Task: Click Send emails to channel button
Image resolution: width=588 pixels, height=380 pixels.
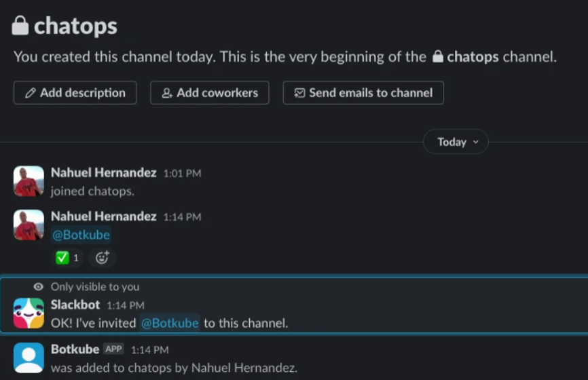Action: [x=363, y=93]
